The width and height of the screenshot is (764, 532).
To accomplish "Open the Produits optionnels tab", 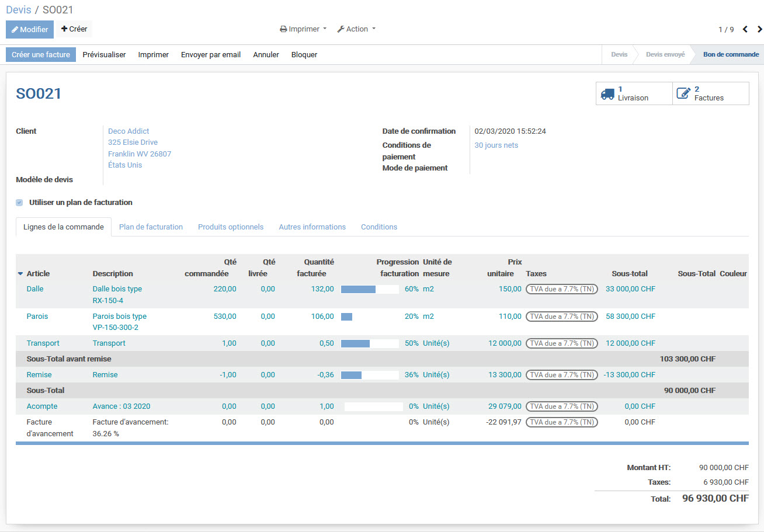I will point(231,227).
